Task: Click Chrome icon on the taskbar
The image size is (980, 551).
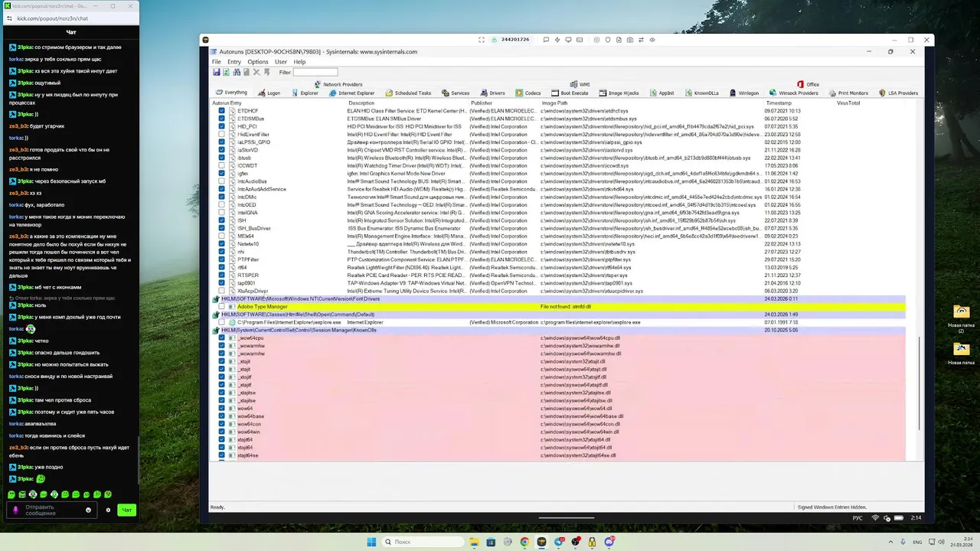Action: coord(524,542)
